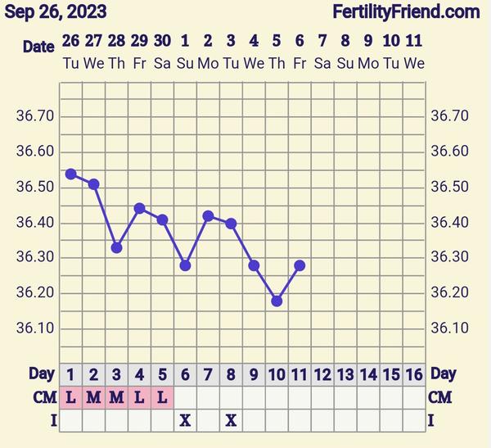Select cycle day 12 in the Day row
The height and width of the screenshot is (448, 491).
[x=322, y=375]
